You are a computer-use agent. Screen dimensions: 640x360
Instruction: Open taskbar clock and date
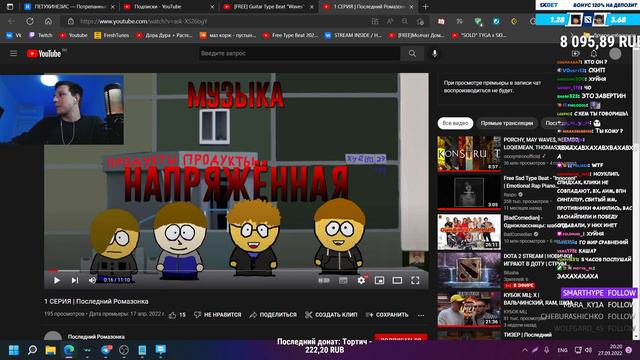(610, 350)
